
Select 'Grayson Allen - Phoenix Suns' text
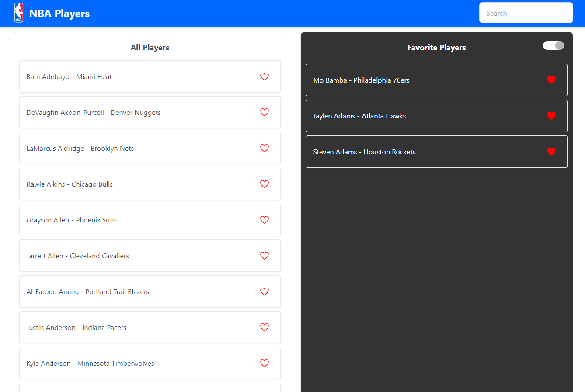click(72, 220)
